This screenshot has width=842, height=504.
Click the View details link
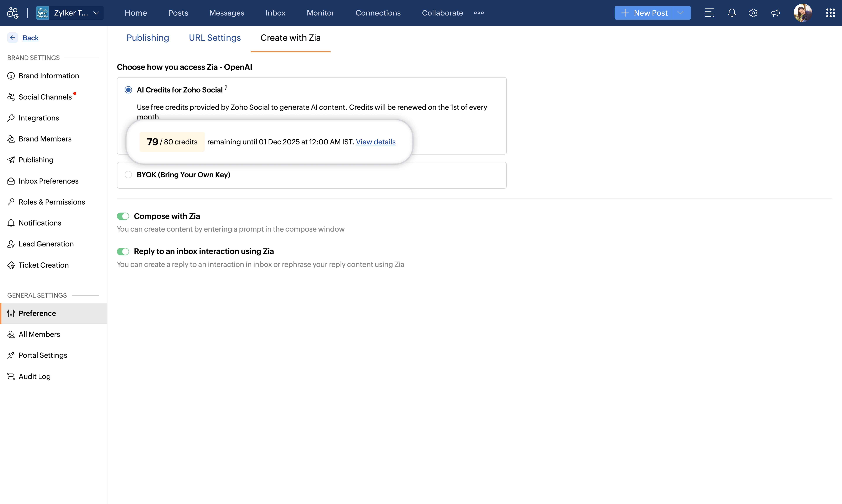tap(376, 142)
